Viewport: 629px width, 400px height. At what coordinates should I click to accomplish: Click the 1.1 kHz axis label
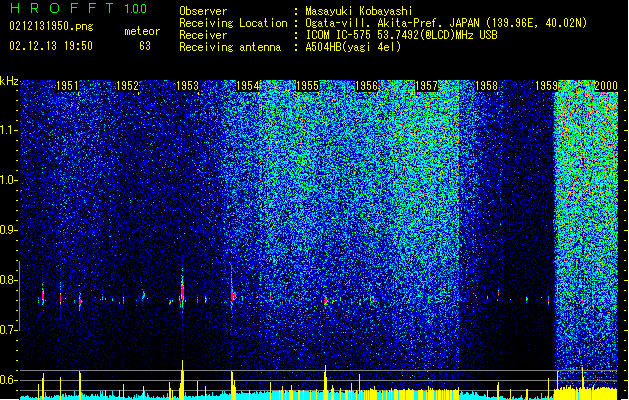[8, 130]
